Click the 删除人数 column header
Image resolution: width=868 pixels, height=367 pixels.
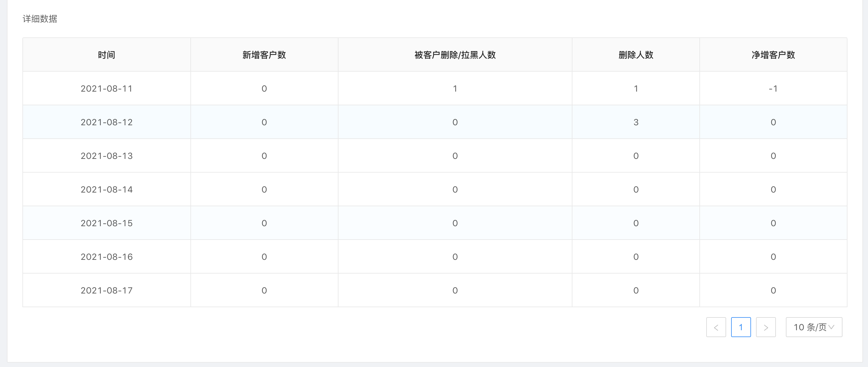click(636, 55)
